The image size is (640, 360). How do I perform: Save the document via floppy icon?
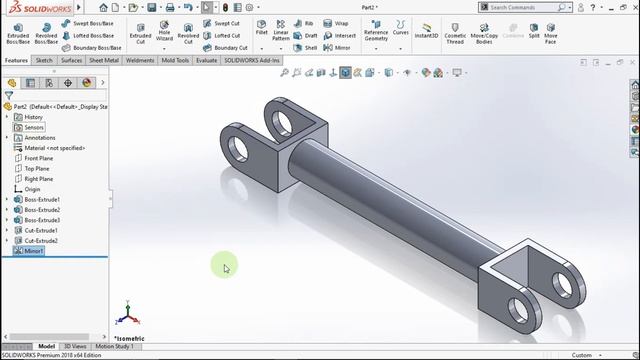pyautogui.click(x=152, y=7)
